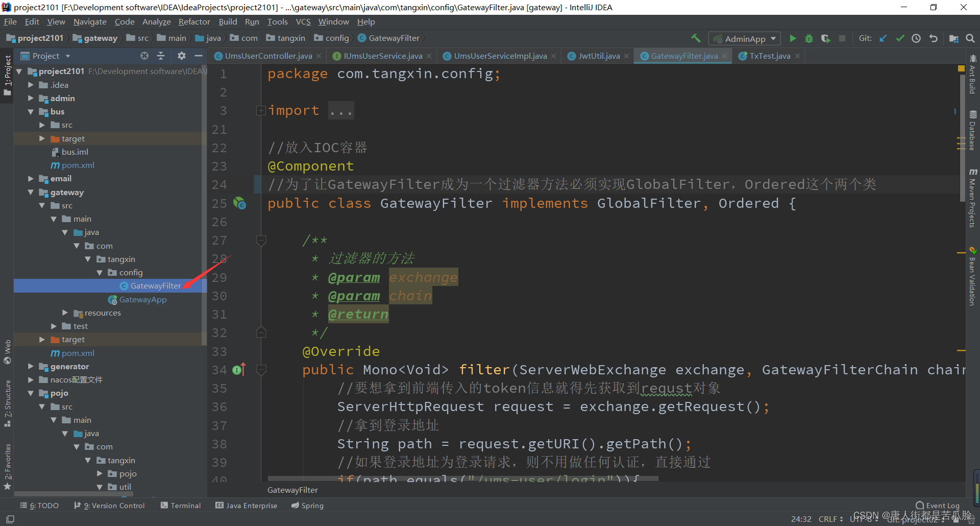Show Git history clock icon

tap(916, 38)
